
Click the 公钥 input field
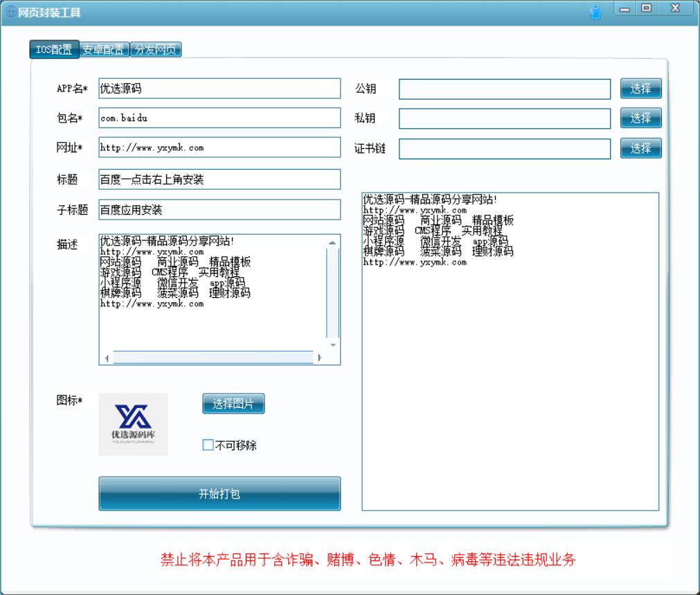505,89
